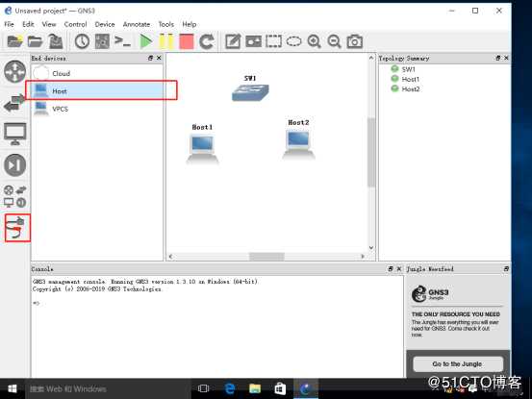Click the zoom in magnifier icon
The image size is (532, 399).
pos(315,41)
